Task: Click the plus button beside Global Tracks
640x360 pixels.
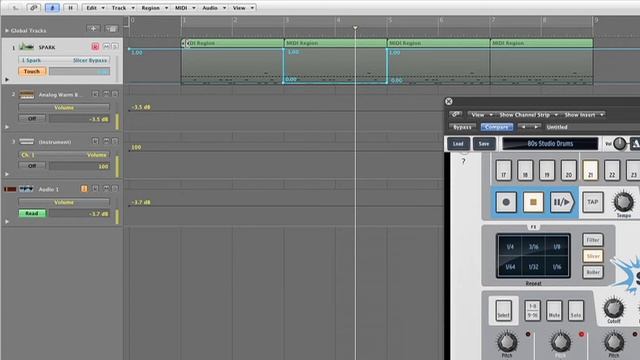Action: (93, 29)
